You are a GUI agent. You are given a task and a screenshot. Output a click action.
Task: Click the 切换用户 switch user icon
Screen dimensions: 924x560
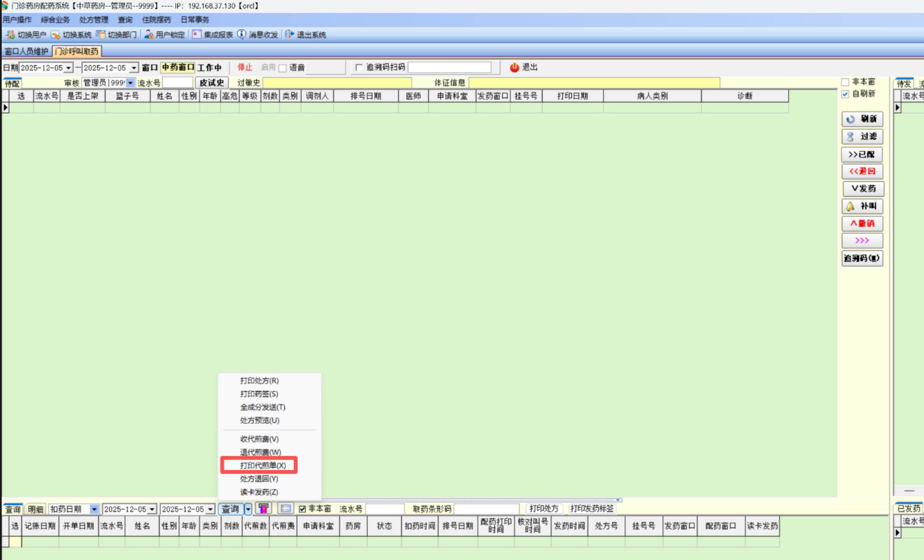point(11,35)
